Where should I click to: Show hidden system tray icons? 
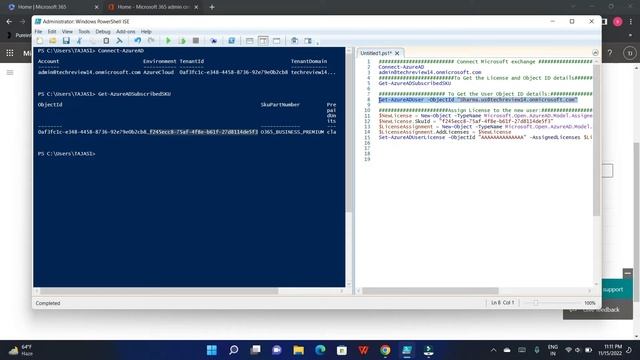click(493, 350)
